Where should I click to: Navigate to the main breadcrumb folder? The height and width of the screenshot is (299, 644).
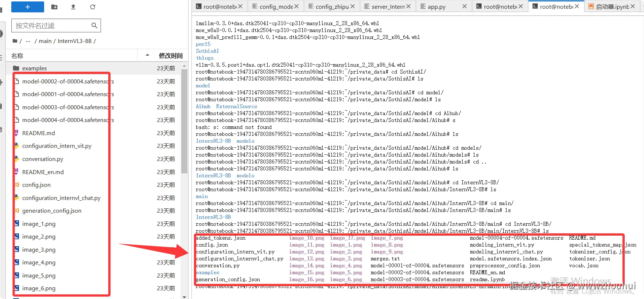tap(45, 41)
